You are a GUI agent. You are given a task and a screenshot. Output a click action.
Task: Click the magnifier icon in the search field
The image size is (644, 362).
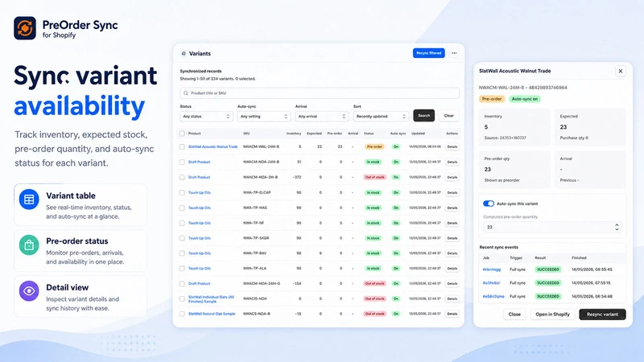(x=186, y=93)
